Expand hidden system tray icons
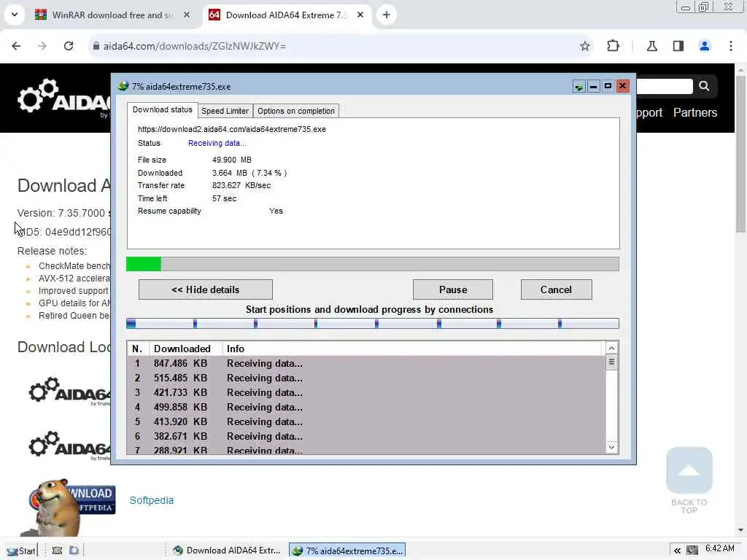The width and height of the screenshot is (747, 560). 677,551
